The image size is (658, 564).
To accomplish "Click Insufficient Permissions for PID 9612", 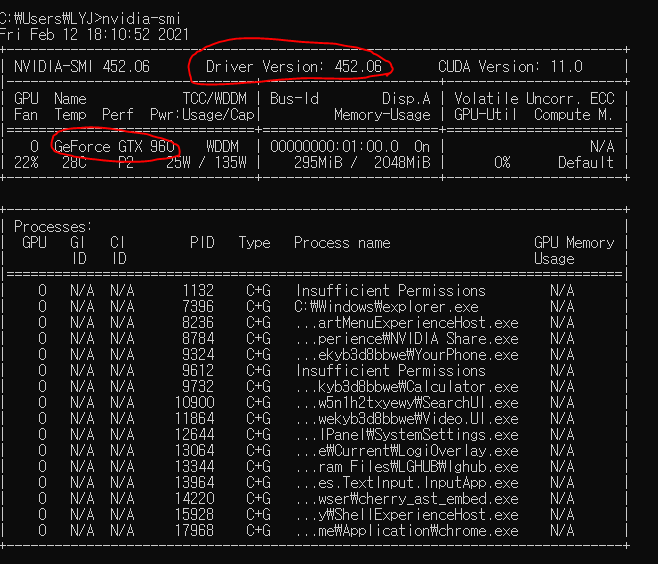I will pos(390,371).
